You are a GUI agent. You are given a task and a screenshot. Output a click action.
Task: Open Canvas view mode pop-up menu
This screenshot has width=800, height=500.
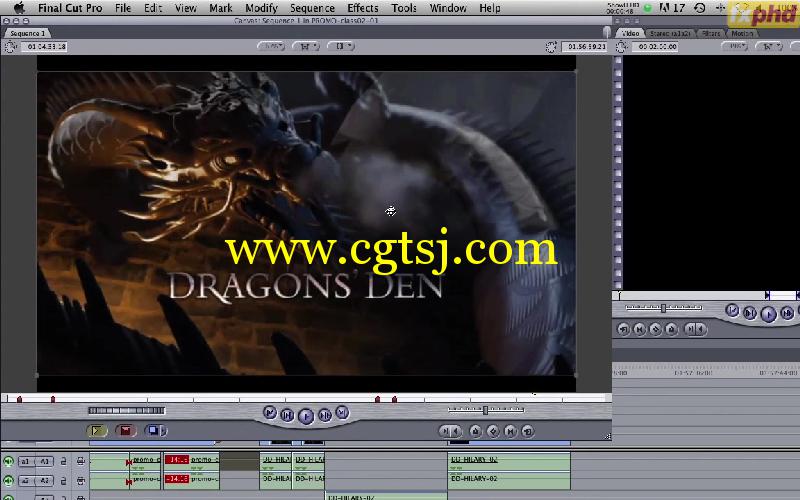click(x=341, y=46)
